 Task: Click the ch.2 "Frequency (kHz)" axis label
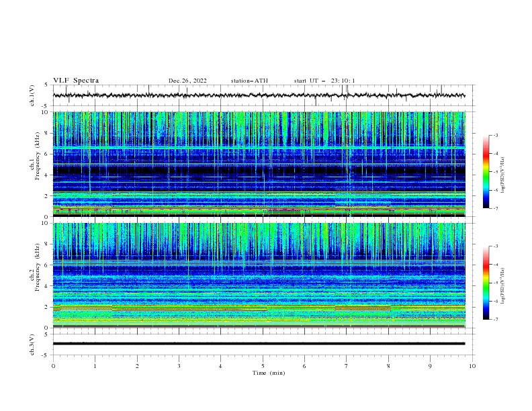[37, 267]
